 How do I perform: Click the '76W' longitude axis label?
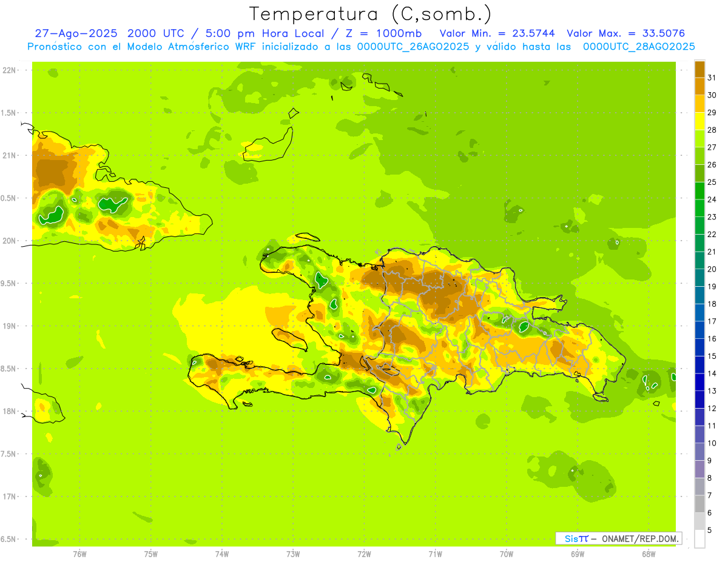click(79, 554)
